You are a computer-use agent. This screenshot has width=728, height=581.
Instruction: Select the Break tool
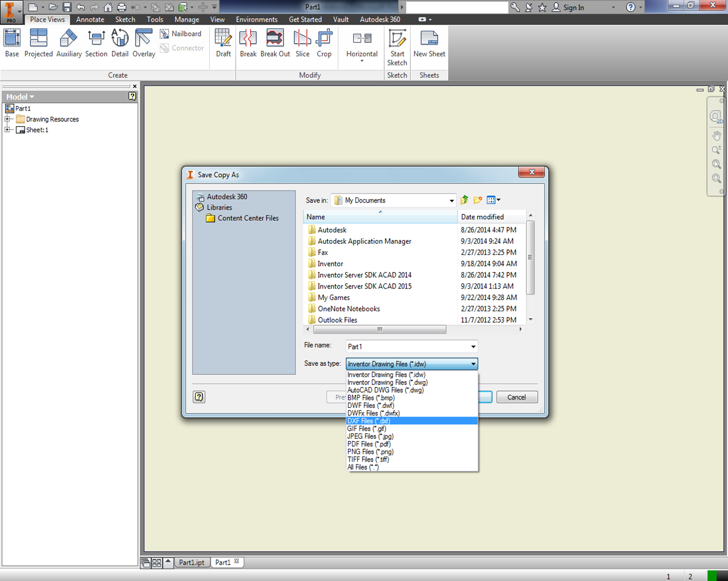[x=248, y=43]
